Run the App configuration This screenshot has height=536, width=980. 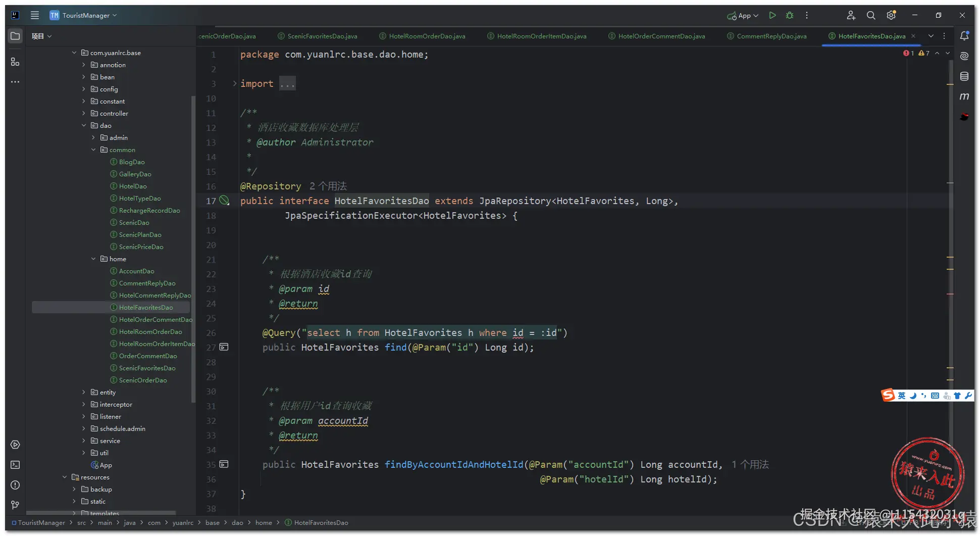click(x=772, y=15)
